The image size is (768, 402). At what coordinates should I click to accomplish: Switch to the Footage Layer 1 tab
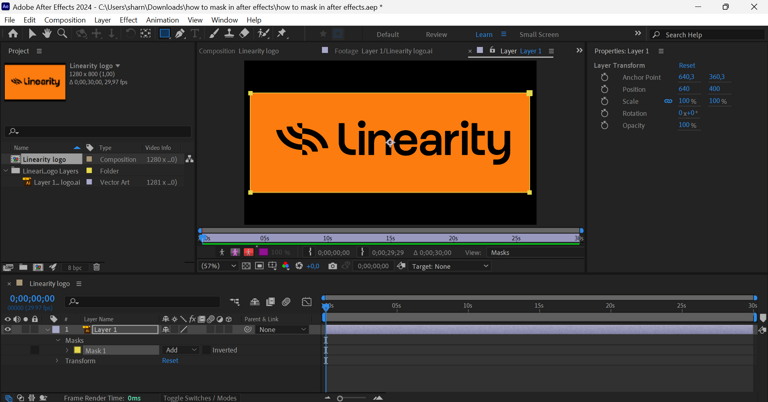tap(383, 51)
